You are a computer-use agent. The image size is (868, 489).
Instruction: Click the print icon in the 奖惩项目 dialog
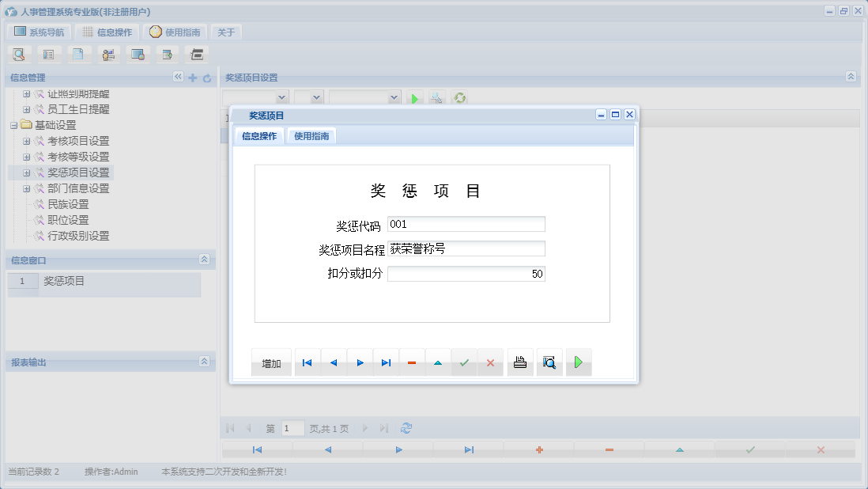[x=520, y=362]
